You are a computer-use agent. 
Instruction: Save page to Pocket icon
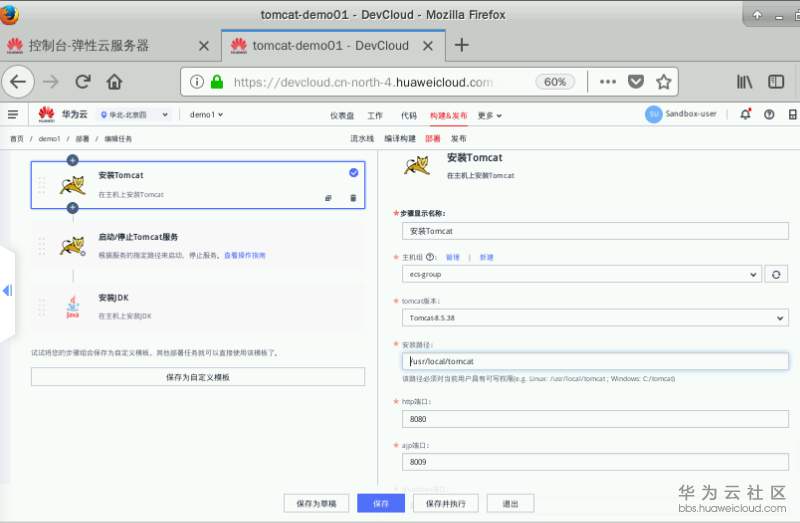coord(636,82)
